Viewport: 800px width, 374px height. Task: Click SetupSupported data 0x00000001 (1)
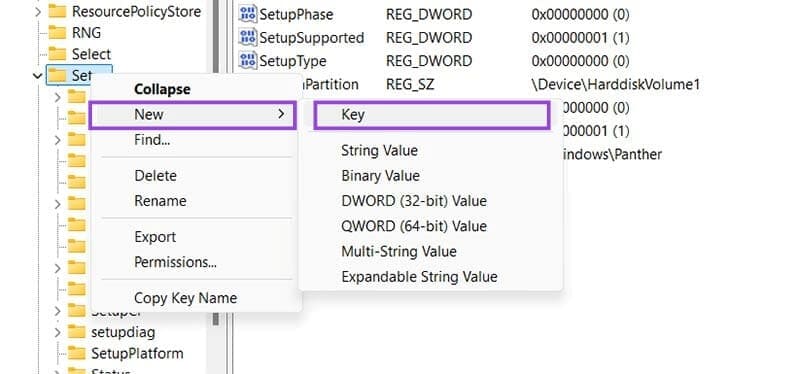click(x=580, y=38)
